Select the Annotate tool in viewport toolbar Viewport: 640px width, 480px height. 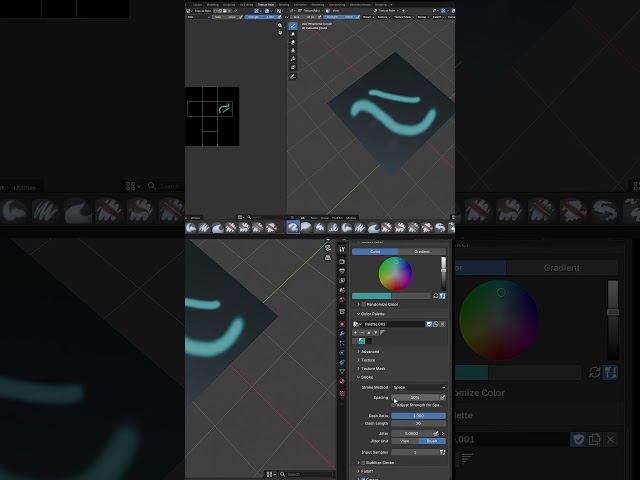tap(293, 76)
